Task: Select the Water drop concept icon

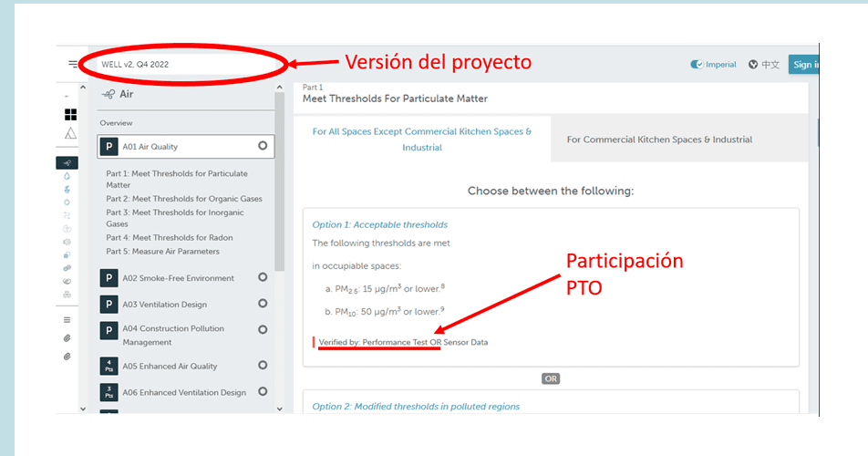Action: pos(67,176)
